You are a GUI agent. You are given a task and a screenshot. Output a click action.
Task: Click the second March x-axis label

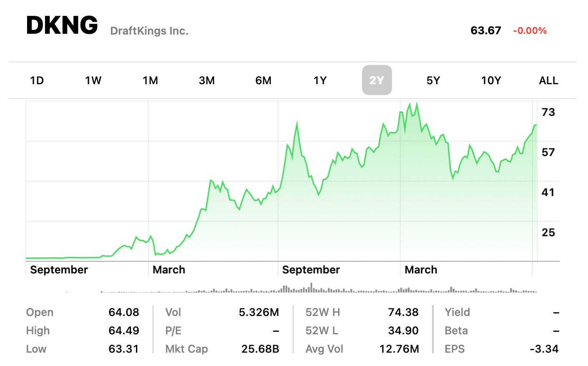[421, 270]
